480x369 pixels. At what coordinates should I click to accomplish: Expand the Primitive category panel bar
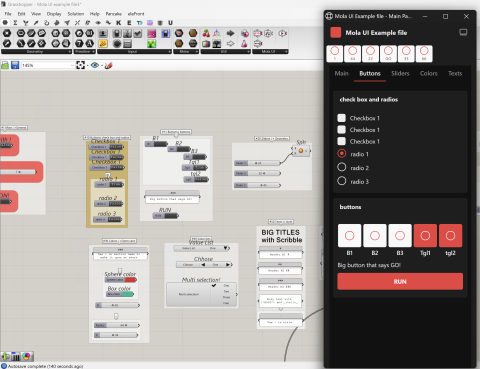pos(85,52)
